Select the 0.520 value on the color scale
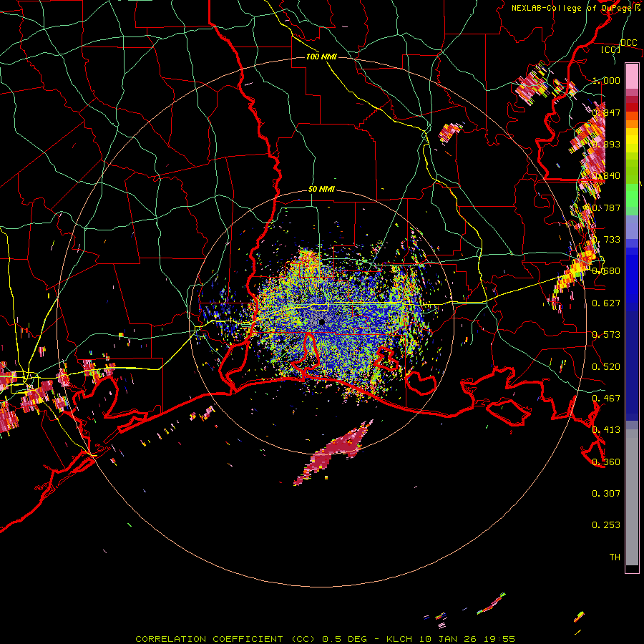 606,367
